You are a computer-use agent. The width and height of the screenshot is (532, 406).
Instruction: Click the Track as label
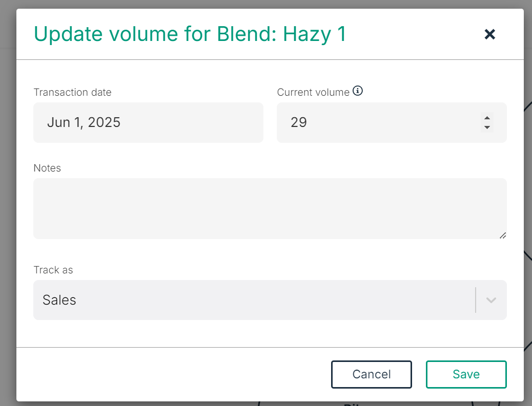coord(53,270)
